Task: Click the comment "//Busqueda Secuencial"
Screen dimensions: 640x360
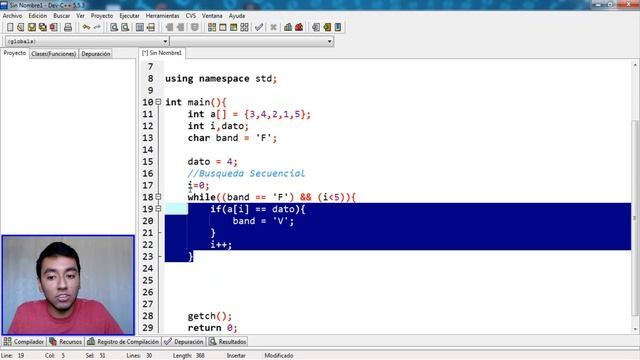Action: point(246,173)
